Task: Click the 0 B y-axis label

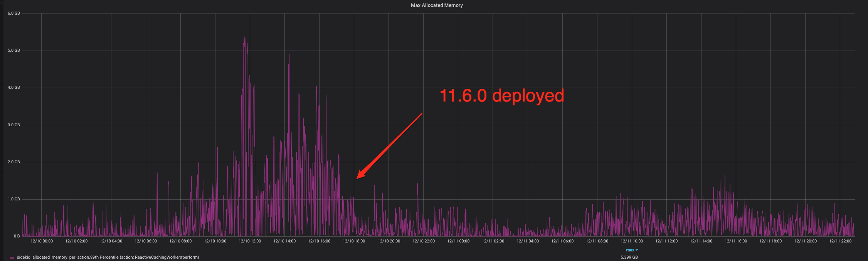Action: (17, 236)
